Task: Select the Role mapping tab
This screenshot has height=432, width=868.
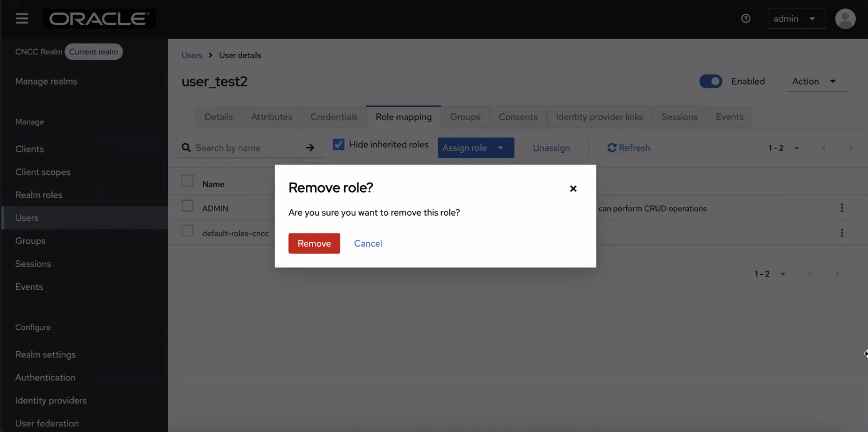Action: tap(403, 117)
